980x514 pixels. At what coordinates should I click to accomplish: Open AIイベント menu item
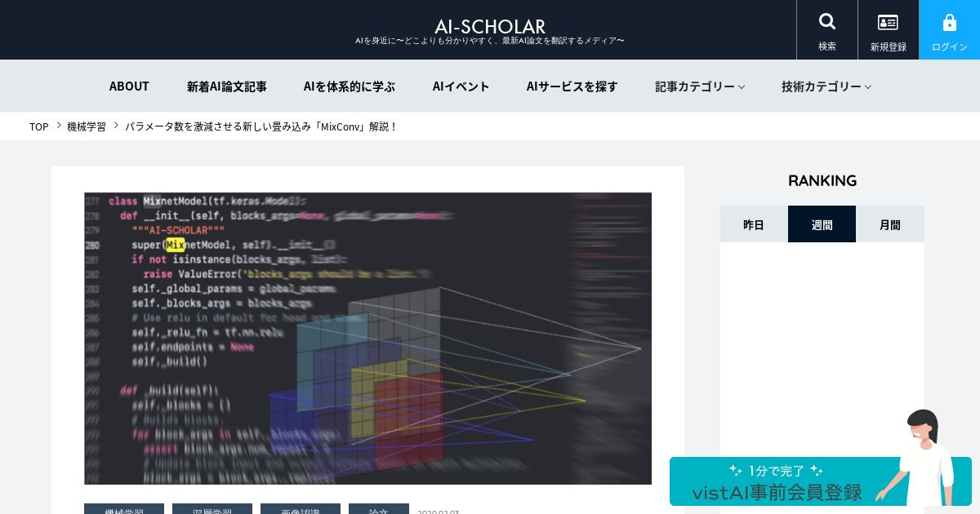[461, 86]
